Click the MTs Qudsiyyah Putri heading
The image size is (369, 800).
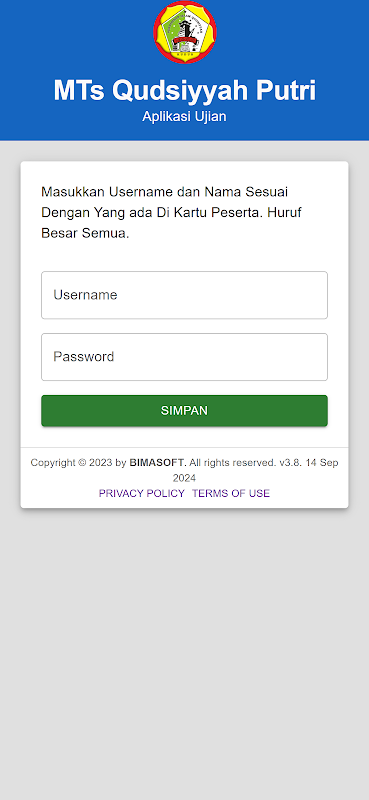(185, 90)
